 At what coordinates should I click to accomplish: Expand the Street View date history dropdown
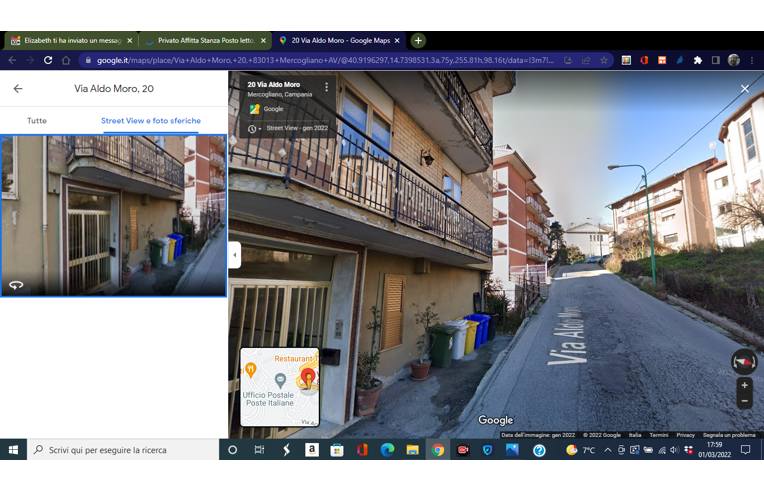255,129
